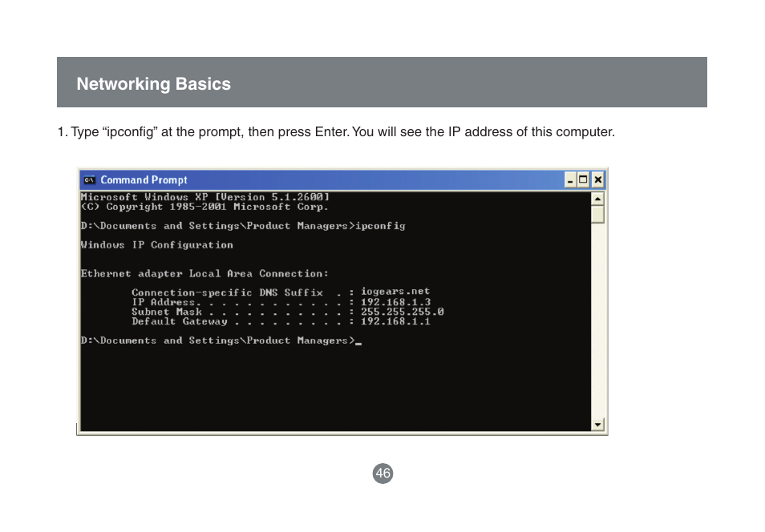765x532 pixels.
Task: Minimize the Command Prompt window
Action: point(570,180)
